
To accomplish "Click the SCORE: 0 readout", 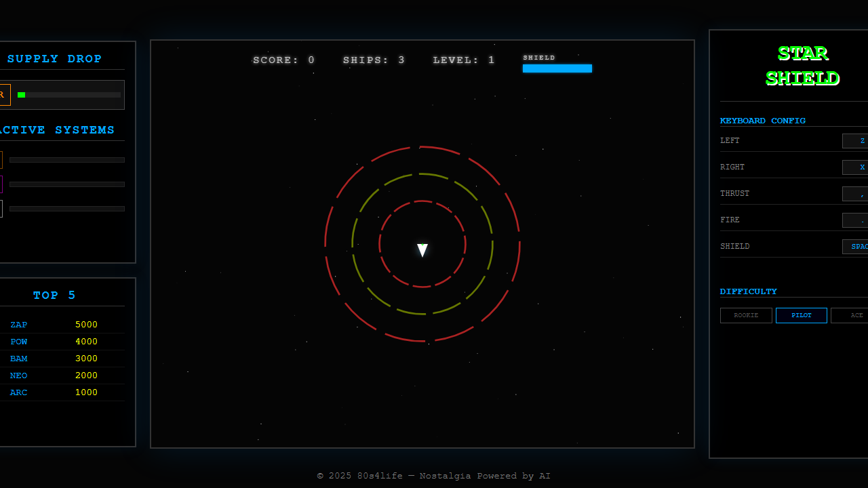I will click(x=284, y=60).
